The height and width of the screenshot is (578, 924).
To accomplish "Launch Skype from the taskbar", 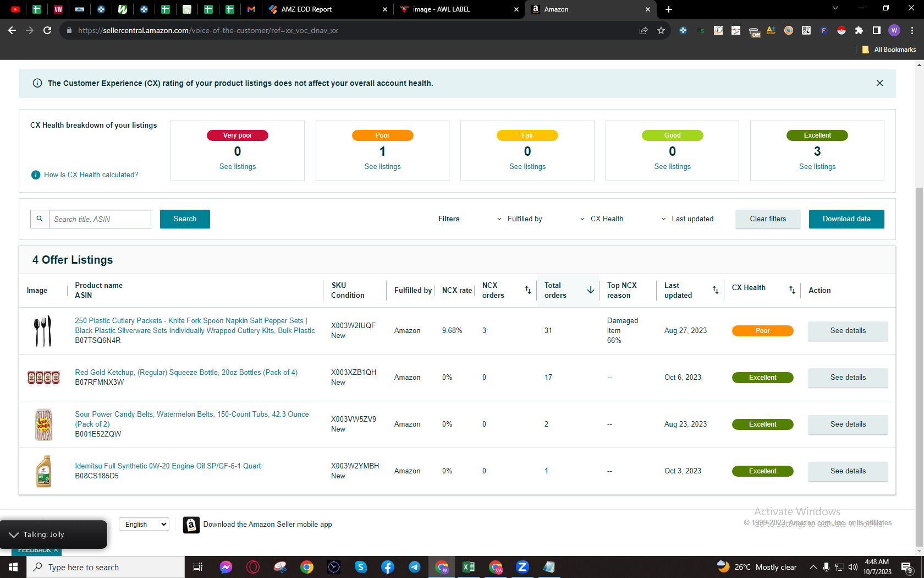I will click(361, 567).
